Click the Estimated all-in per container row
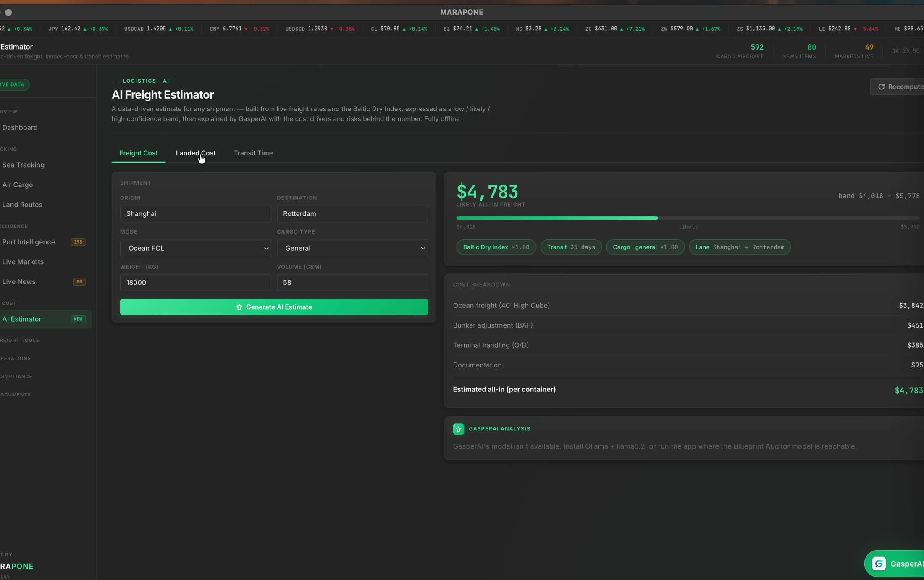The height and width of the screenshot is (580, 924). [688, 390]
